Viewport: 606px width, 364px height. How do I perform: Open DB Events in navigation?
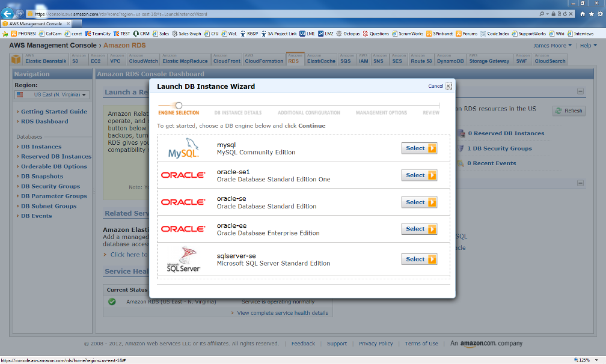pyautogui.click(x=36, y=216)
